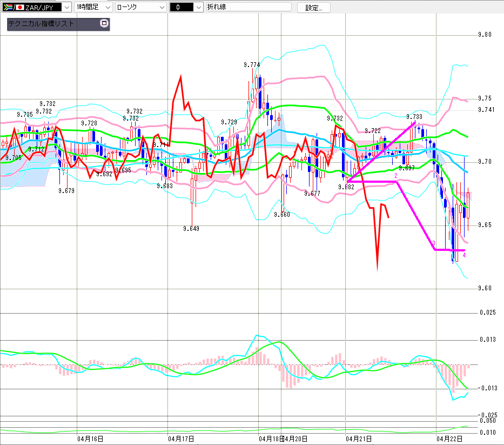Expand the テクニカル指標リスト panel via its square icon
Image resolution: width=504 pixels, height=445 pixels.
pyautogui.click(x=104, y=24)
